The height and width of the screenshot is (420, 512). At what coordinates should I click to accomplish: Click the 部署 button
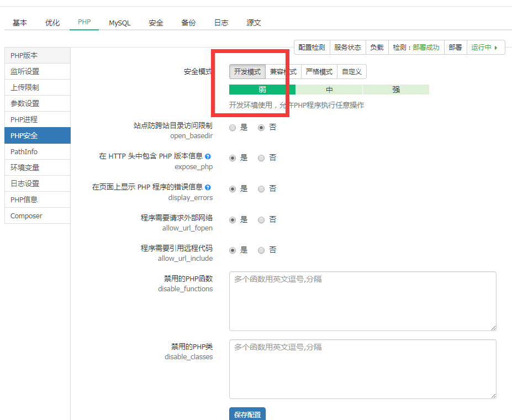coord(455,48)
